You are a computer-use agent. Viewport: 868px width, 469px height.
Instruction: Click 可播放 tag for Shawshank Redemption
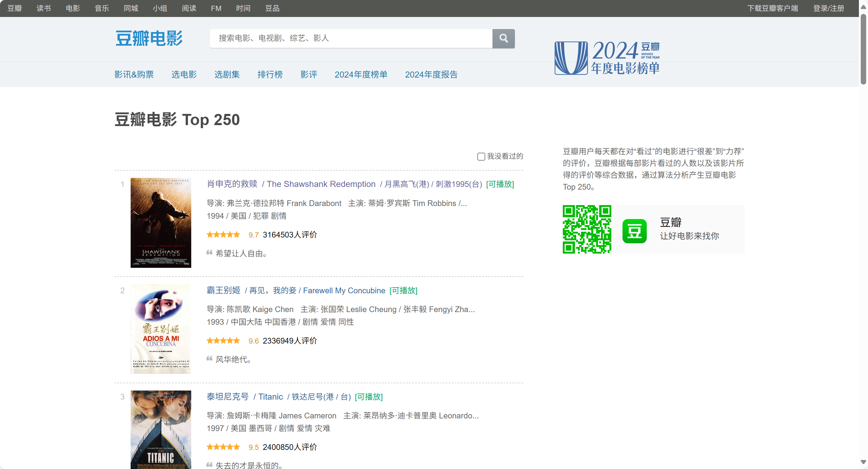pyautogui.click(x=500, y=184)
